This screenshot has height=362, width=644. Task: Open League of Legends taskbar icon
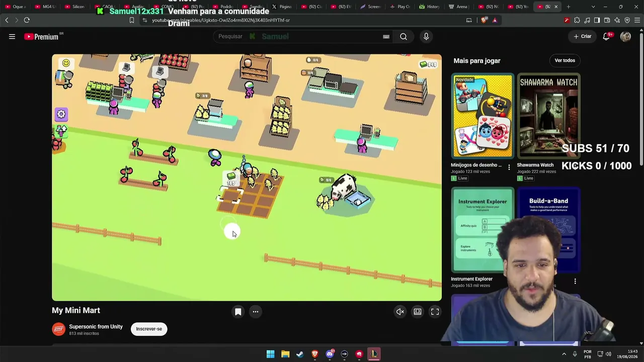(x=374, y=354)
